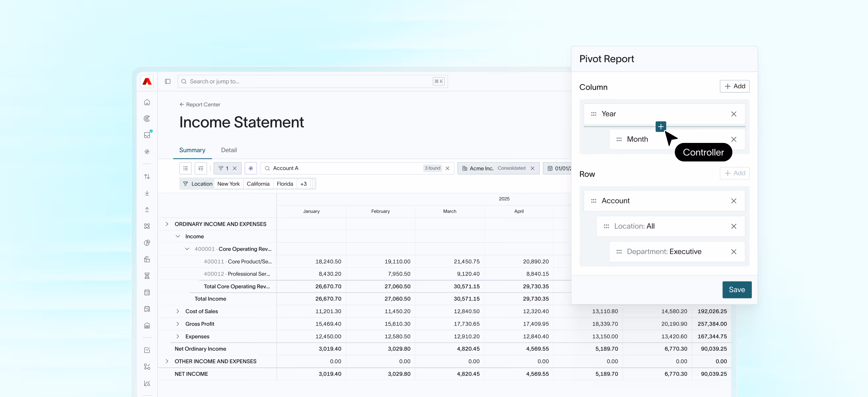Open the sidebar upload arrow icon
The height and width of the screenshot is (397, 868).
[147, 210]
